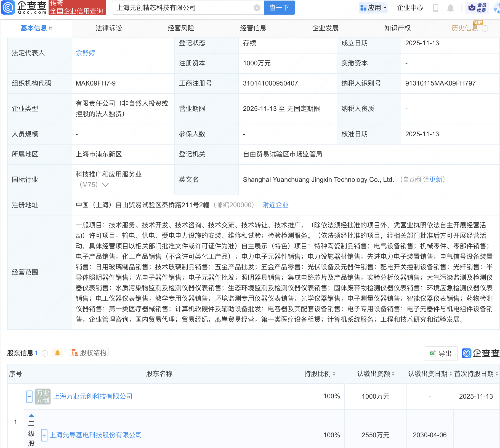Screen dimensions: 500x448
Task: Open 股权结构 equity structure view
Action: (89, 353)
